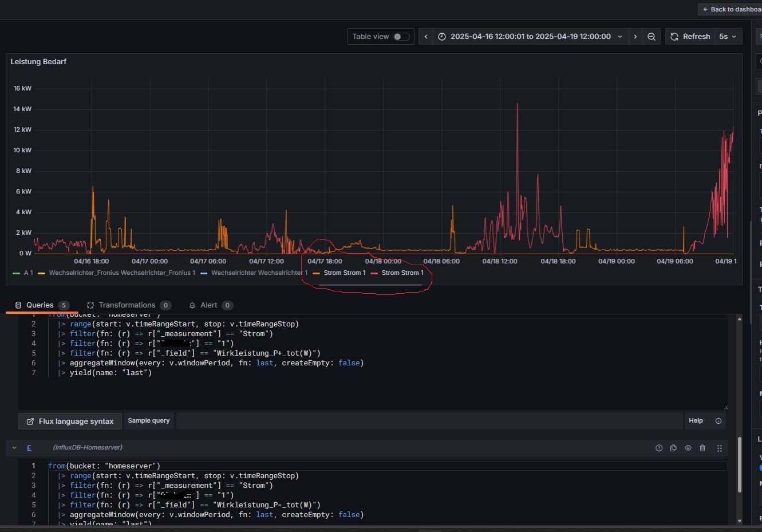762x532 pixels.
Task: Click the info icon next to Help
Action: click(718, 421)
